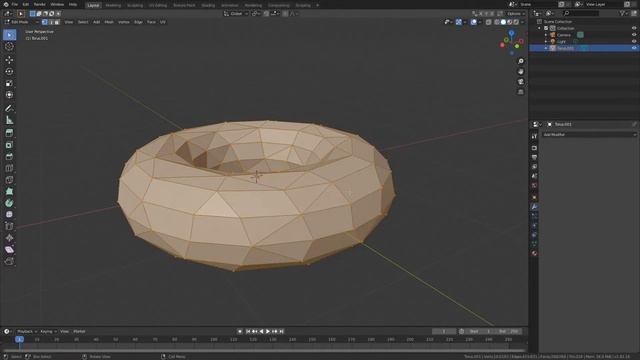Open the Global orientation dropdown

click(x=236, y=14)
